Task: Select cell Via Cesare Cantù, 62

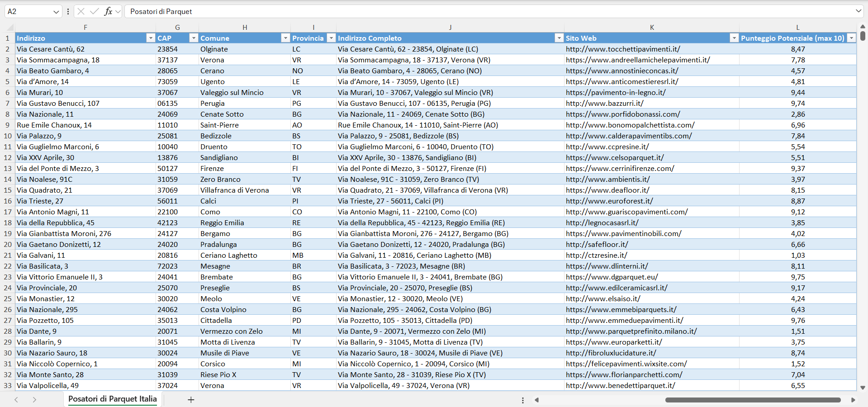Action: 85,49
